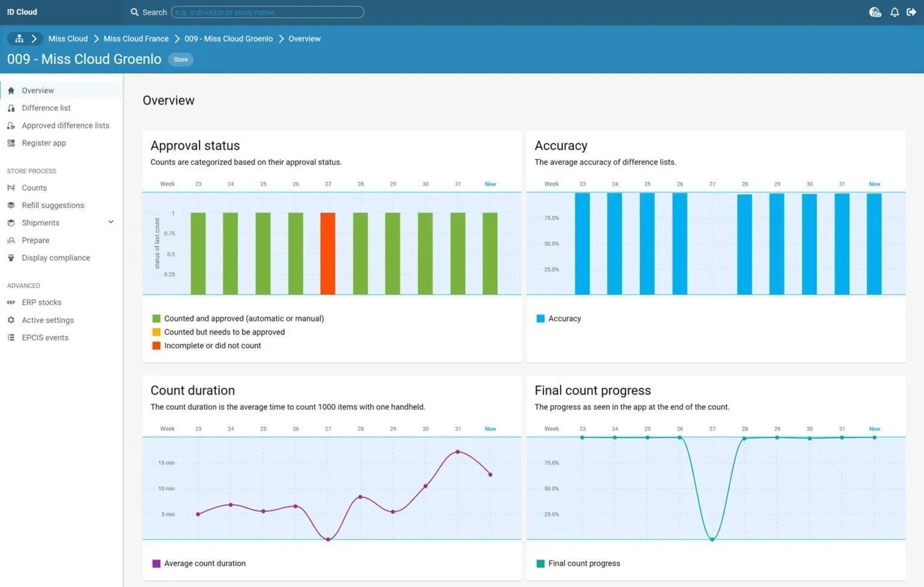This screenshot has height=587, width=924.
Task: Click the Miss Cloud breadcrumb link
Action: click(x=68, y=39)
